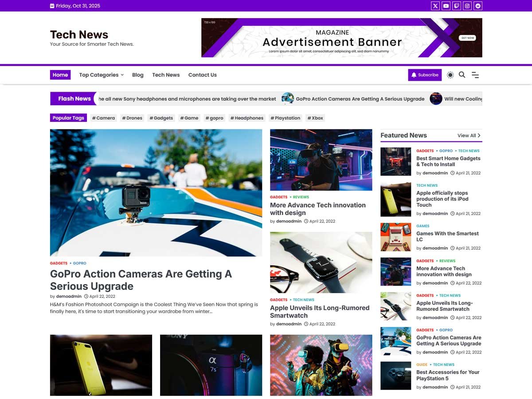Open the X (Twitter) social icon

(x=435, y=6)
